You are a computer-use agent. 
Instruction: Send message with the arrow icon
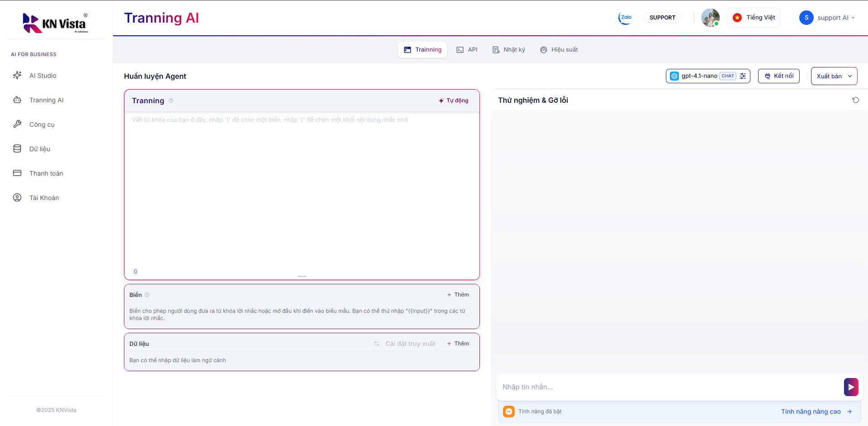click(851, 387)
